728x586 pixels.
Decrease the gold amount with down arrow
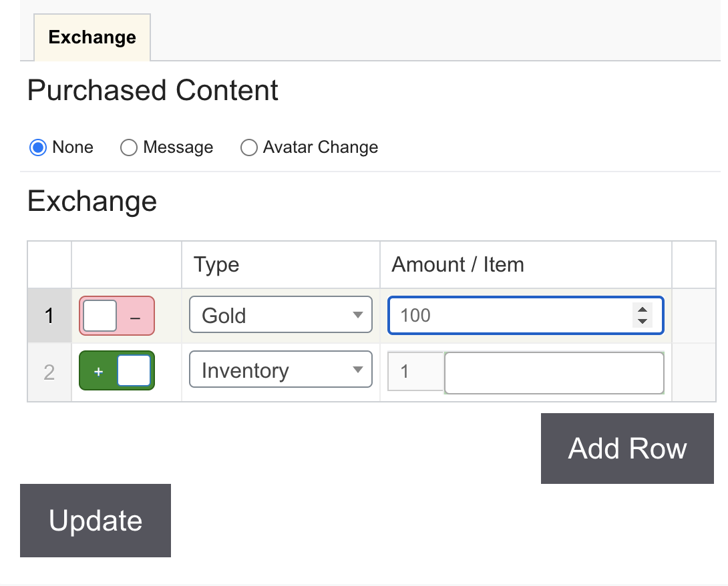pos(643,321)
